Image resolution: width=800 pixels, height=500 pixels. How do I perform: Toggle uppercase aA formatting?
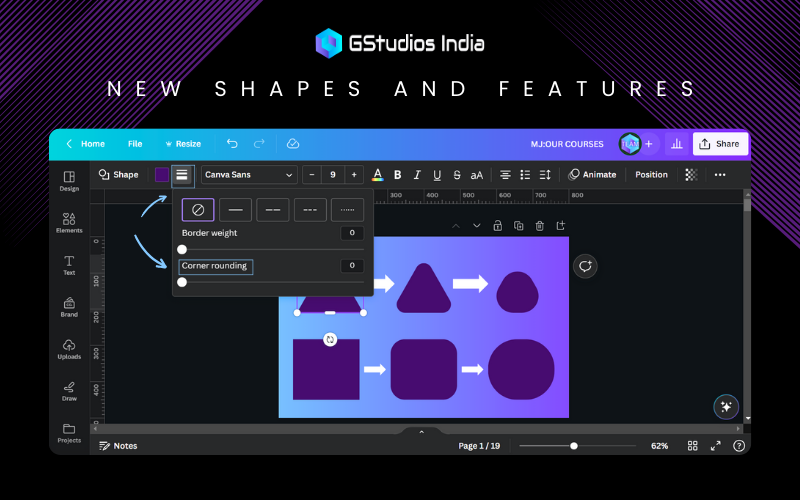pyautogui.click(x=477, y=175)
